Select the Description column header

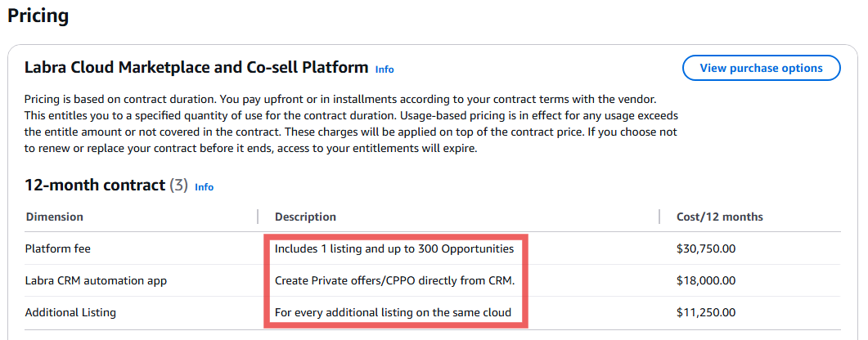click(x=306, y=217)
